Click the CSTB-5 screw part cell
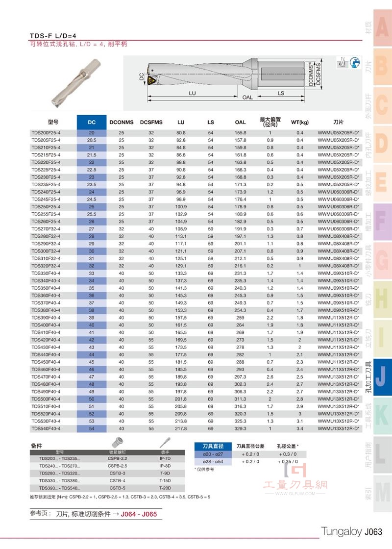The width and height of the screenshot is (392, 549). (118, 488)
